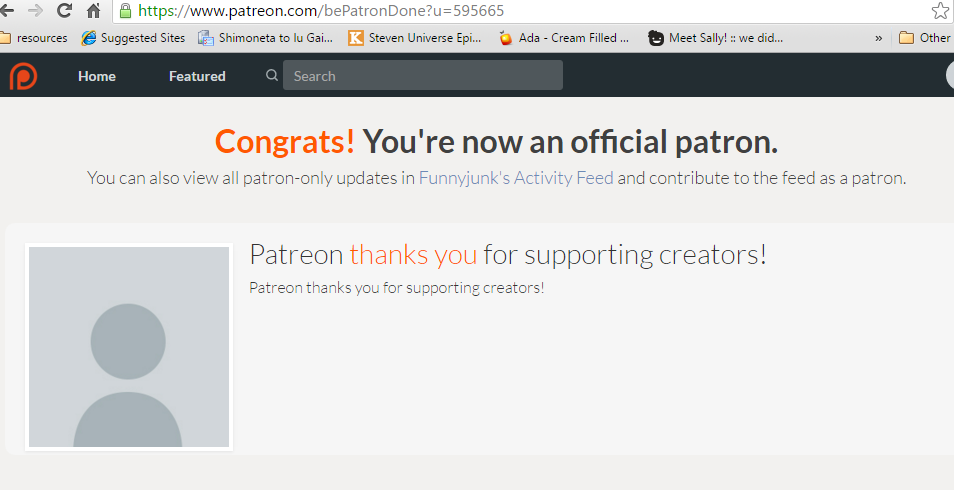The image size is (954, 490).
Task: Open the Featured nav item
Action: pos(197,76)
